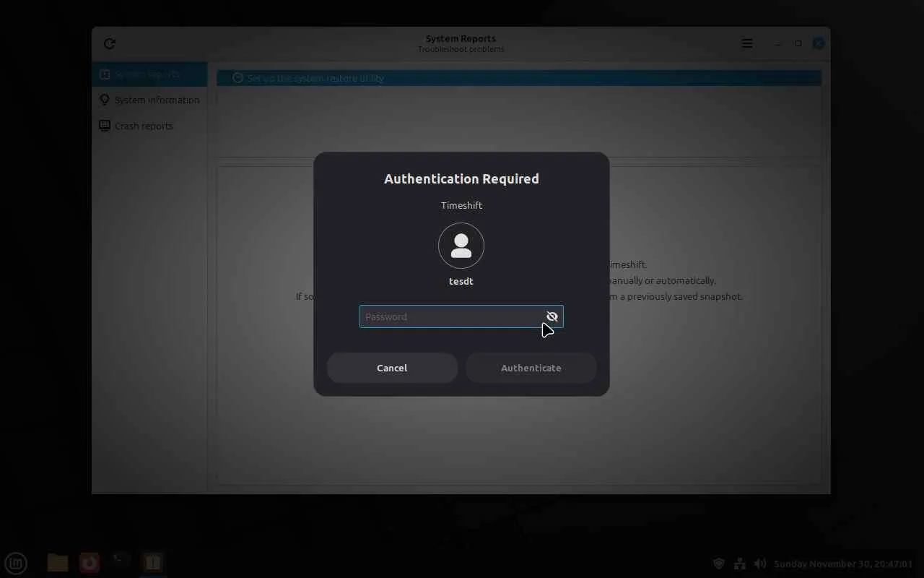Click the circle icon on the restore utility row

[x=237, y=78]
